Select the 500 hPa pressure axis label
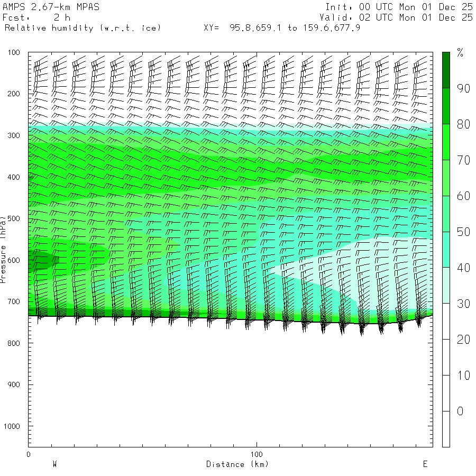 [x=14, y=218]
